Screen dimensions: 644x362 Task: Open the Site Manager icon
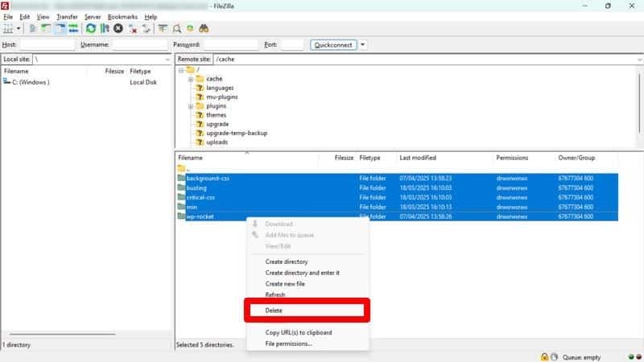coord(8,29)
